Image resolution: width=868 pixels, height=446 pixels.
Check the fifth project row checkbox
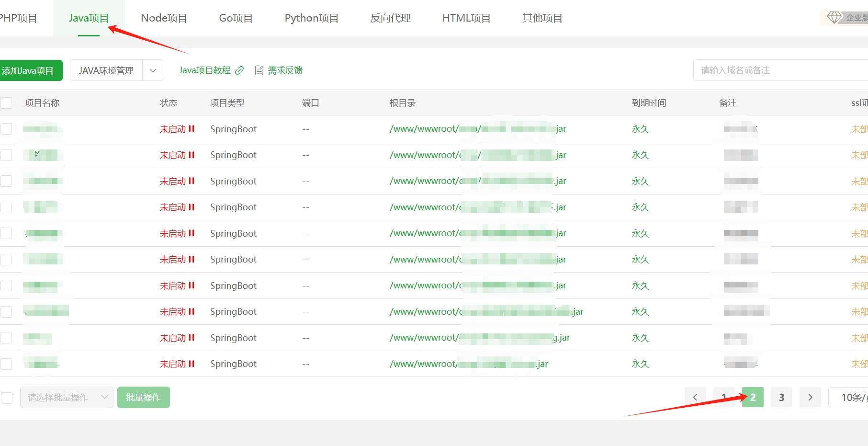point(6,233)
